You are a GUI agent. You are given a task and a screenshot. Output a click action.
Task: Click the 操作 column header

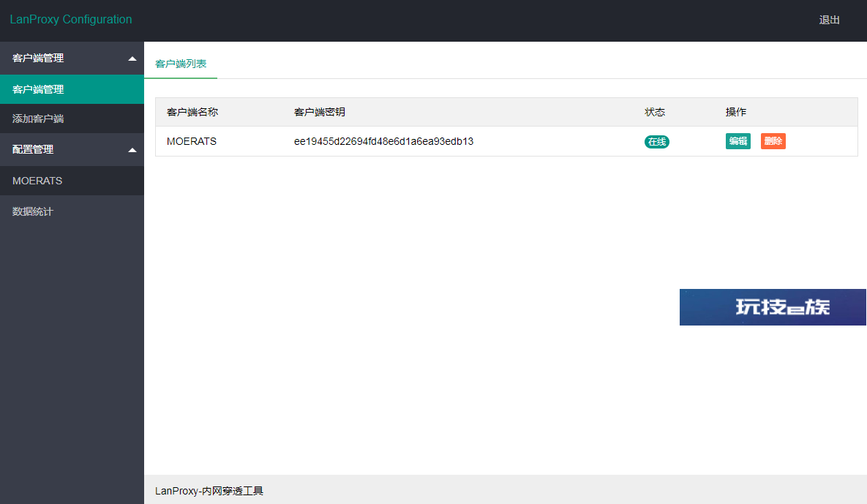pyautogui.click(x=736, y=112)
